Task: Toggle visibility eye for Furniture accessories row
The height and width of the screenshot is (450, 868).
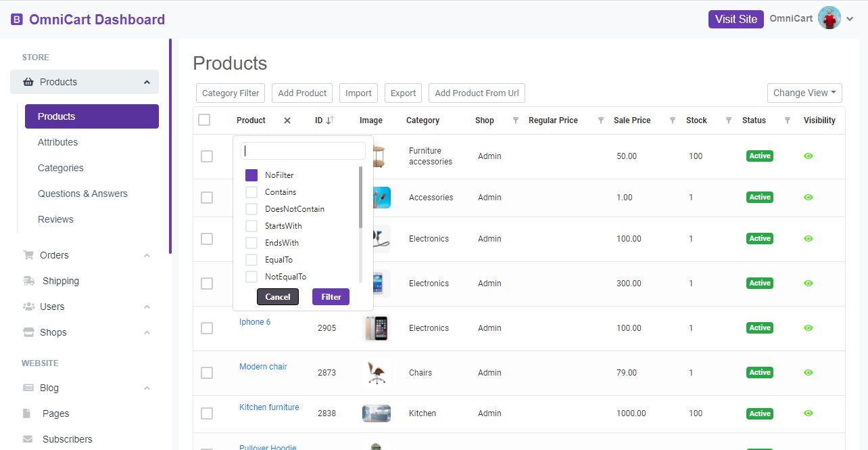Action: [809, 156]
